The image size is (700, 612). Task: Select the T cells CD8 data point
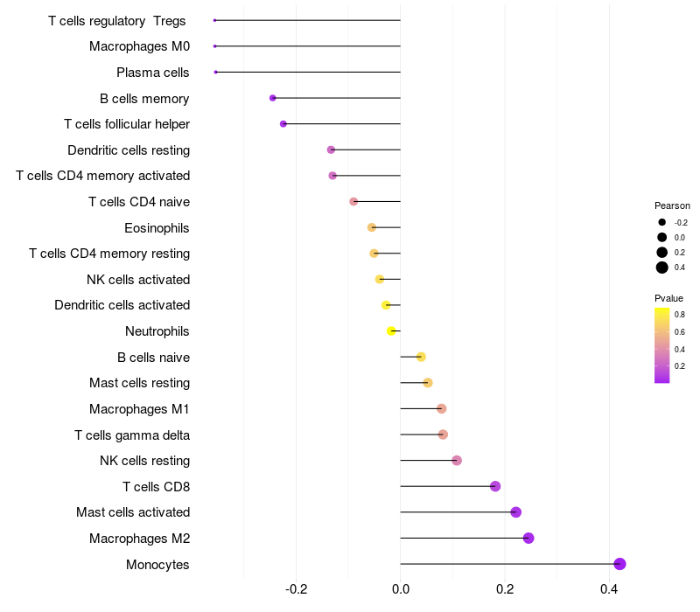point(495,486)
